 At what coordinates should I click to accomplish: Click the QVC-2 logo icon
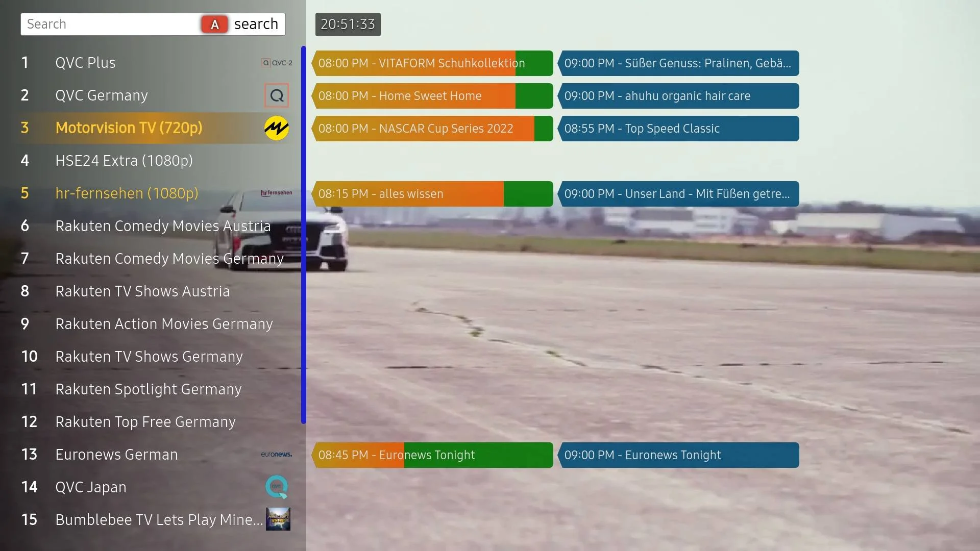277,63
